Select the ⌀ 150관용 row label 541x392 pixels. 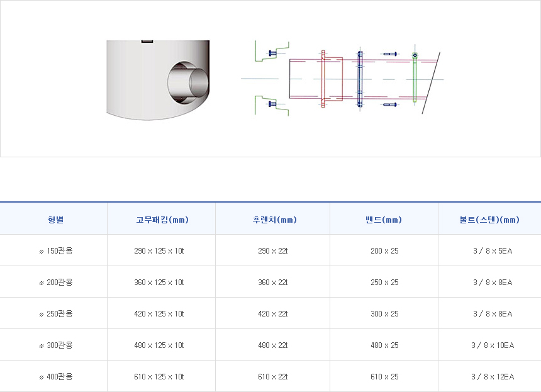tap(55, 251)
